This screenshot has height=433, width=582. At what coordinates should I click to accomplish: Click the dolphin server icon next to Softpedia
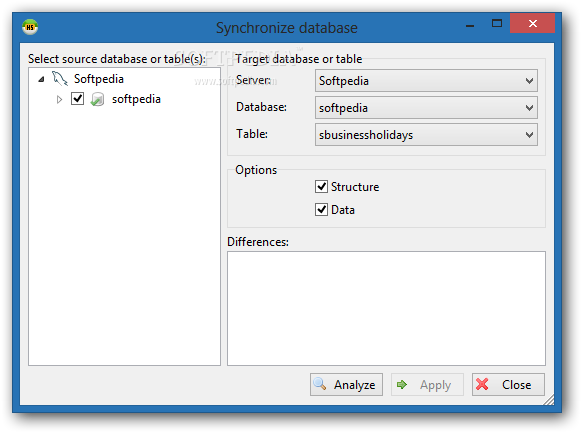59,79
